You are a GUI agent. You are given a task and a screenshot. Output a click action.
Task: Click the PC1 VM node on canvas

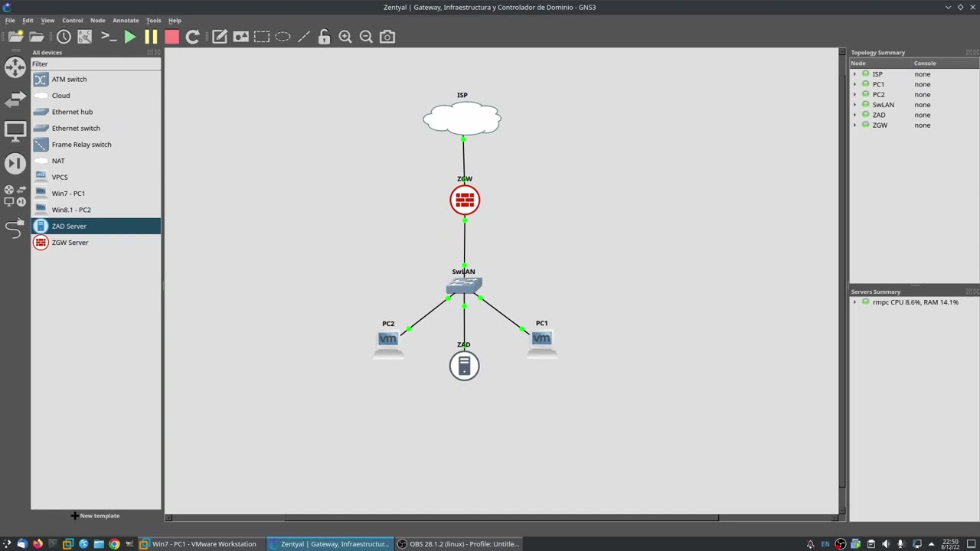(541, 344)
